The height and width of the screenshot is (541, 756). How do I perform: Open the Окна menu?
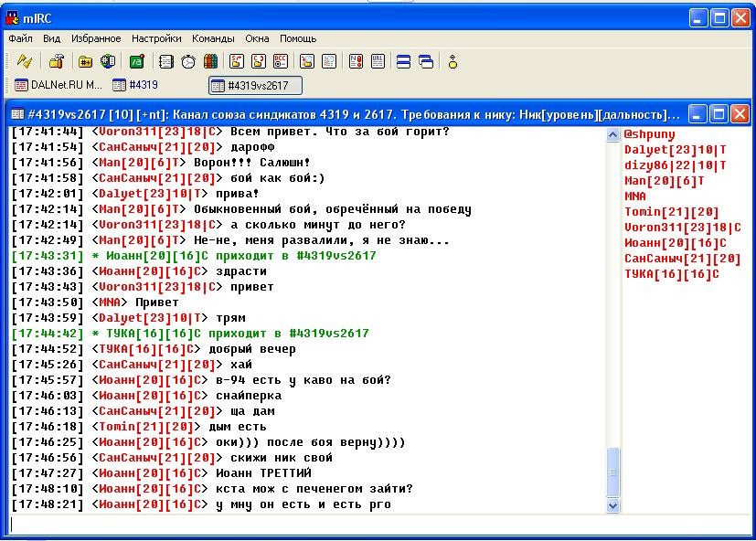tap(257, 38)
